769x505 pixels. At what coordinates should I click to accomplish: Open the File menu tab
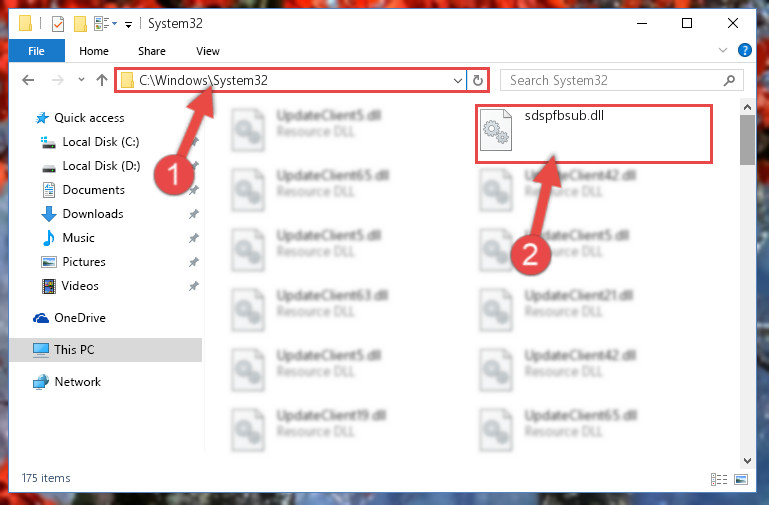coord(36,51)
